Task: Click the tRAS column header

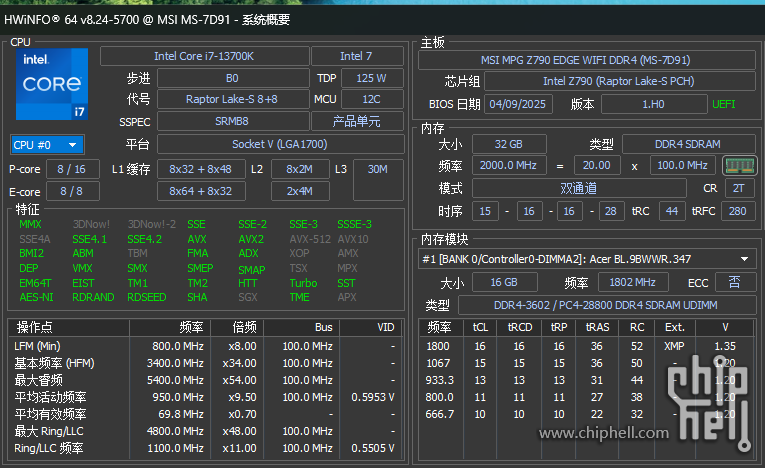Action: 598,327
